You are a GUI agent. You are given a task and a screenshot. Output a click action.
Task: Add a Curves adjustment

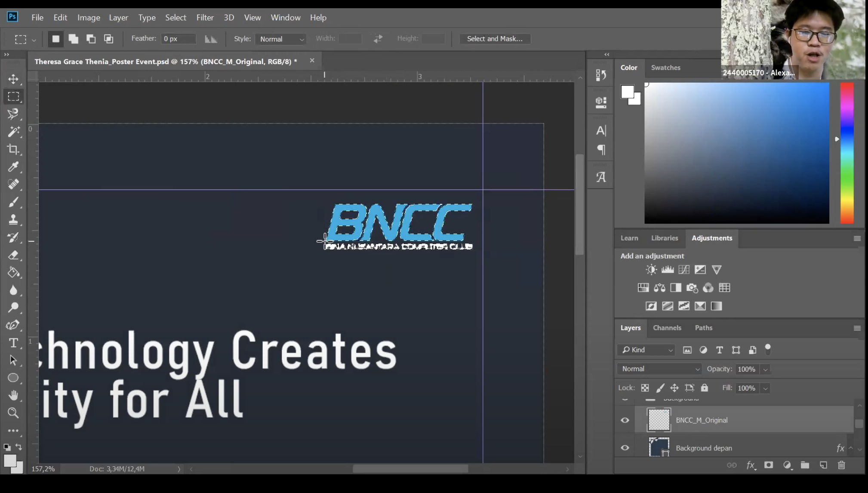click(x=684, y=269)
